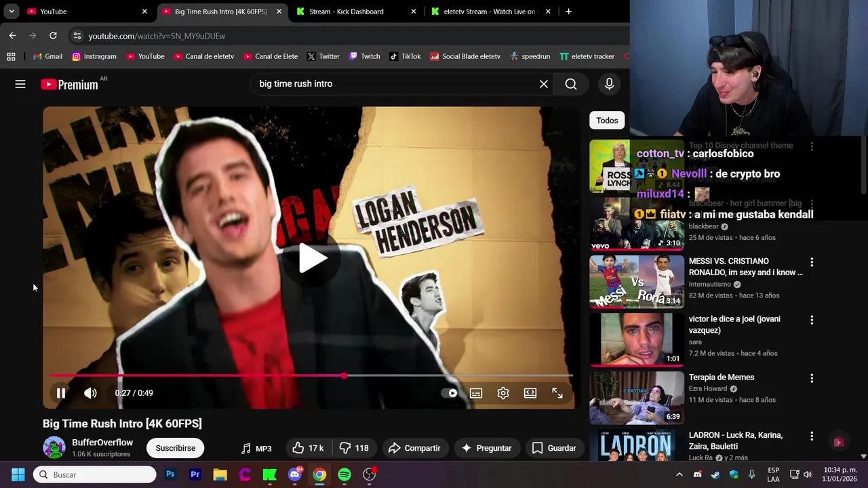Image resolution: width=868 pixels, height=488 pixels.
Task: Mute the video volume
Action: point(90,393)
